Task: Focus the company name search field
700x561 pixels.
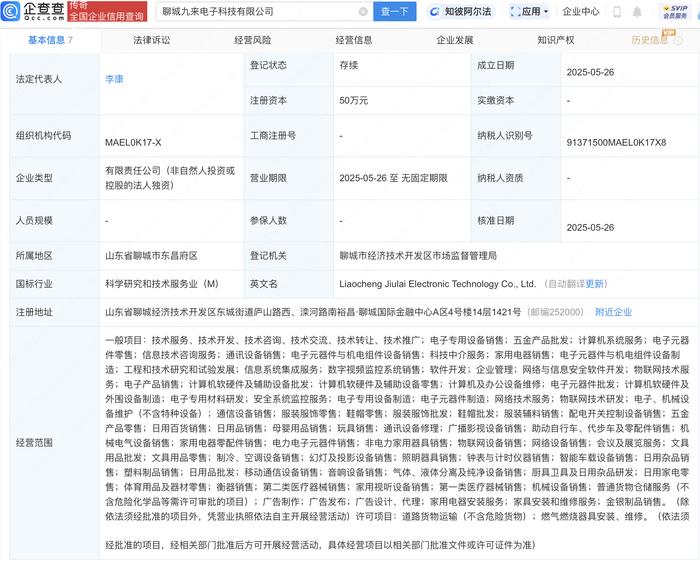Action: (x=263, y=12)
